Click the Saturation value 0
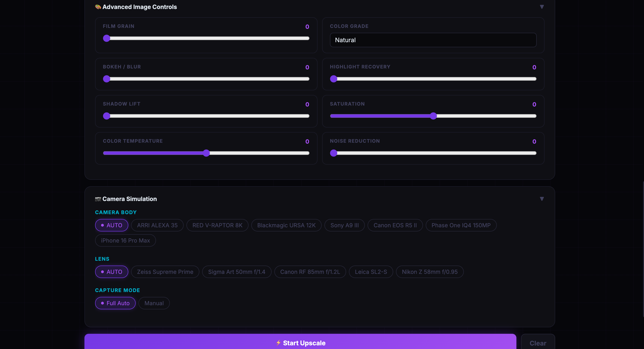Image resolution: width=644 pixels, height=349 pixels. click(534, 104)
